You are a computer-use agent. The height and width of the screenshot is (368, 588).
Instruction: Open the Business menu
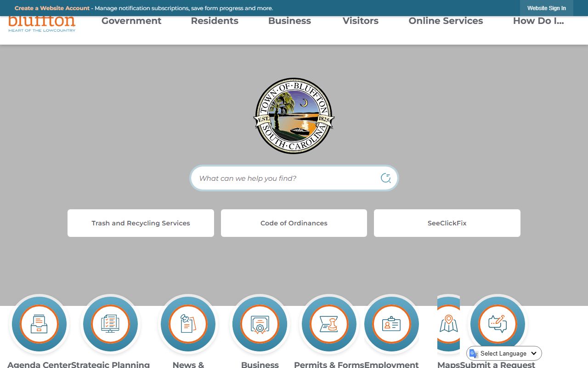pos(289,21)
